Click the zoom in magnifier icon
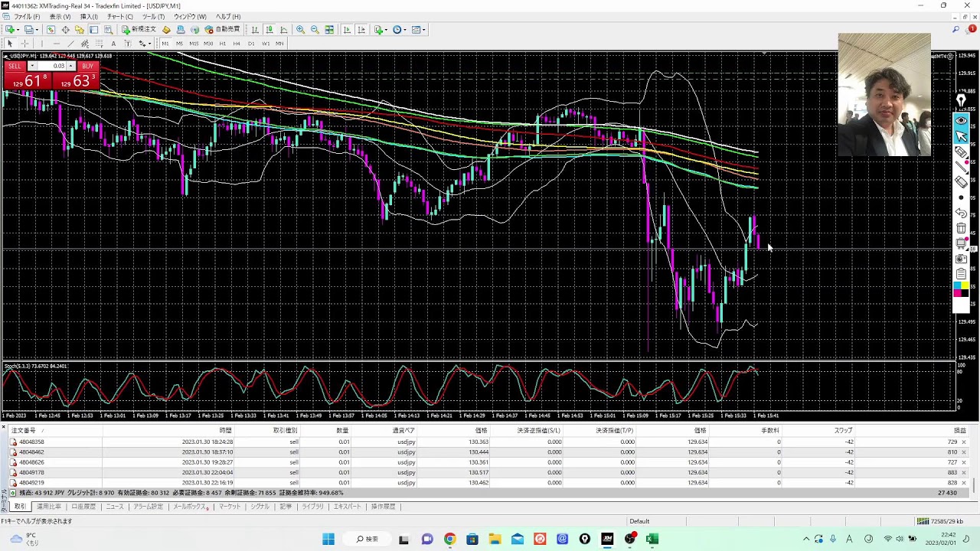 300,30
